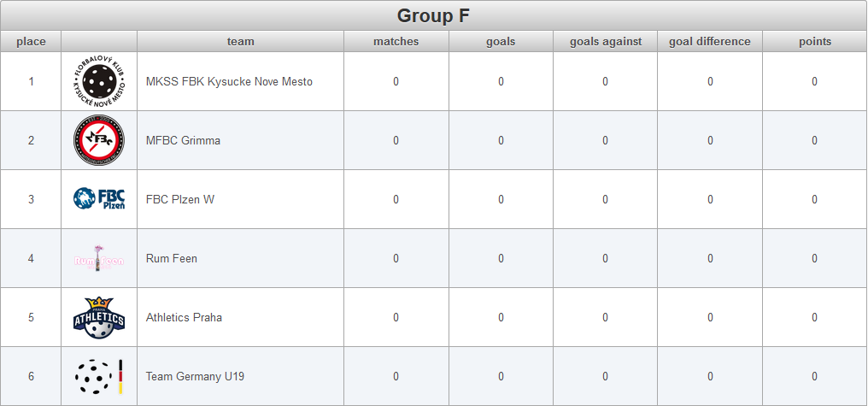Click the Athletics Praha crest logo
This screenshot has width=868, height=406.
(99, 317)
